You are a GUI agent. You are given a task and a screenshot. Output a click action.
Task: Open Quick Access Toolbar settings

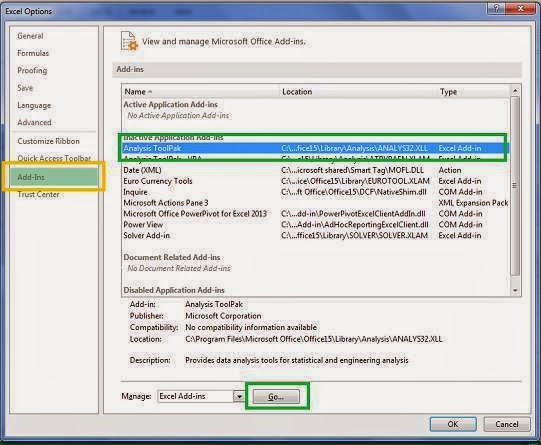54,158
